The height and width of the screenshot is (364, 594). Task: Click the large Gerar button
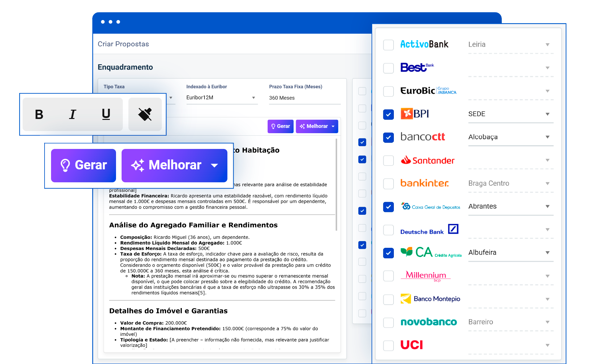tap(84, 165)
